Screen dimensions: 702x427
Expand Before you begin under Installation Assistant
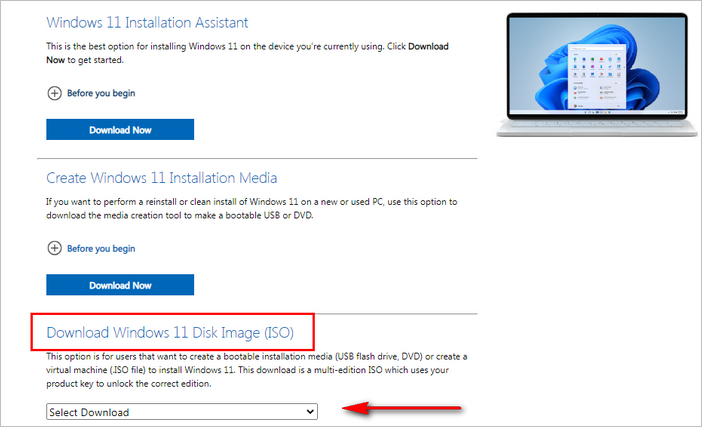[101, 93]
